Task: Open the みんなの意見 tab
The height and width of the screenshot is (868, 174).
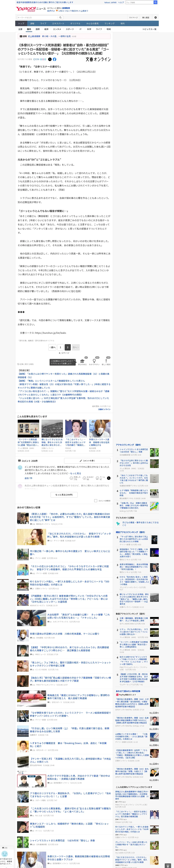Action: pos(93,24)
